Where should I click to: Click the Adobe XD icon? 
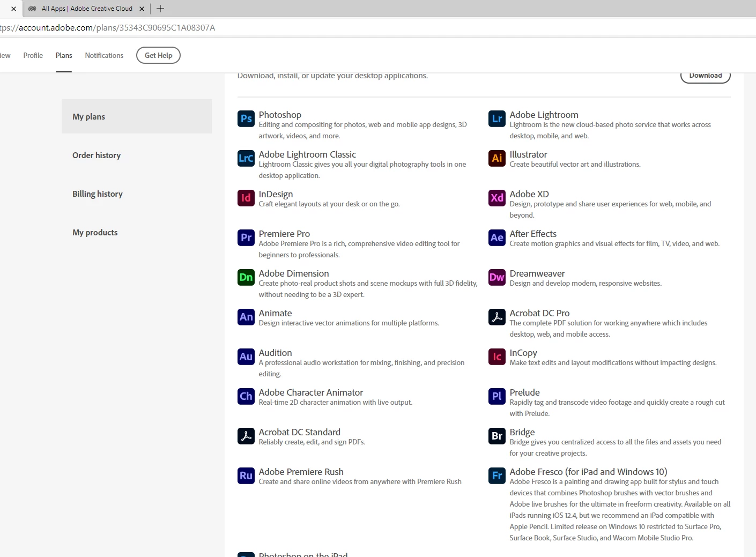pos(497,198)
